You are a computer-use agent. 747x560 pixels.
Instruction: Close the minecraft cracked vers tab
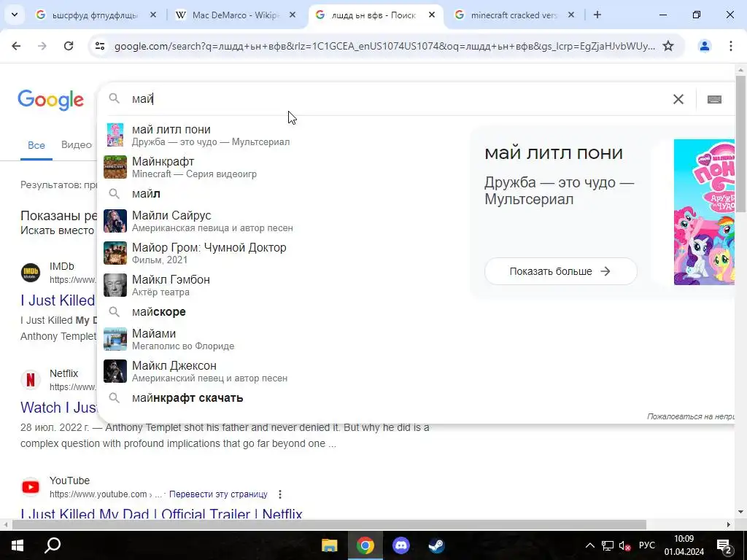(x=571, y=15)
